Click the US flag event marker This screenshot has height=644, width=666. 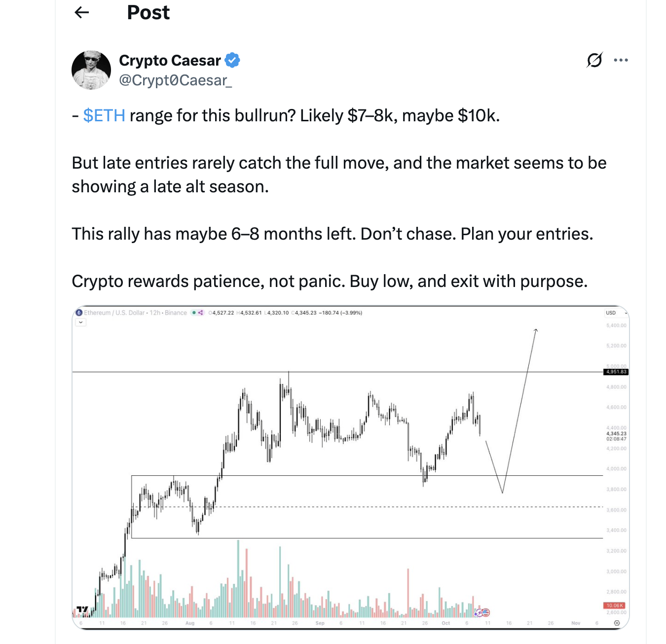click(485, 612)
